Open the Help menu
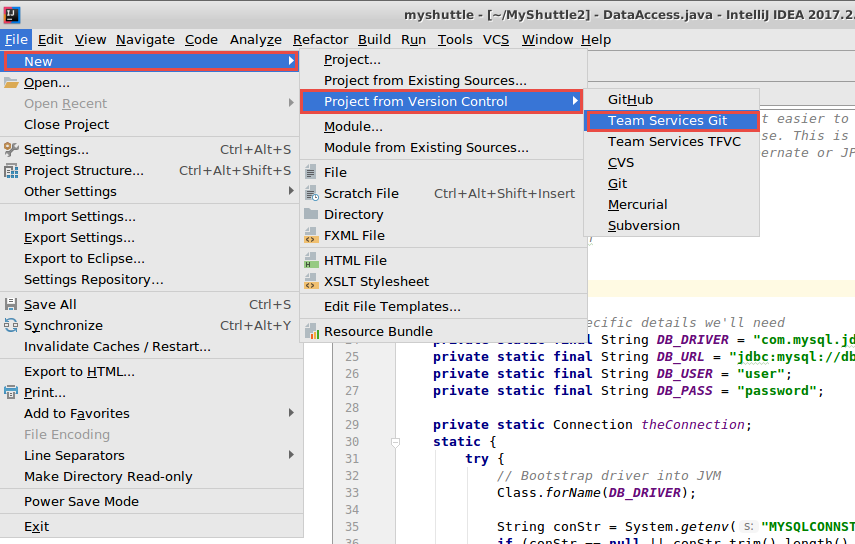Image resolution: width=855 pixels, height=544 pixels. [x=596, y=40]
